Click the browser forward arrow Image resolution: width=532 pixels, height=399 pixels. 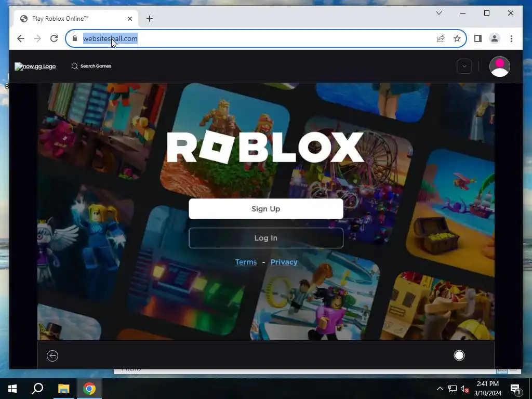point(37,38)
